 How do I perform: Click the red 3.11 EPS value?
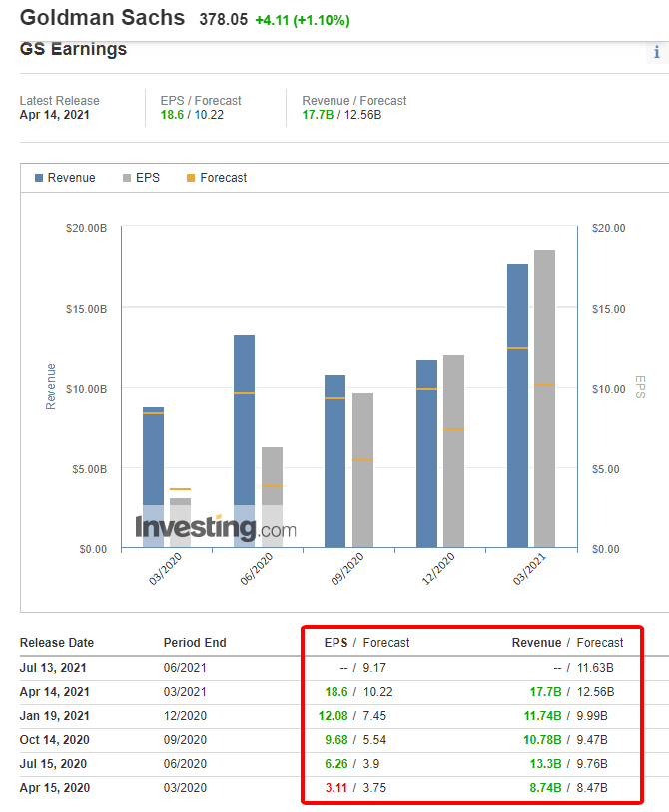336,788
